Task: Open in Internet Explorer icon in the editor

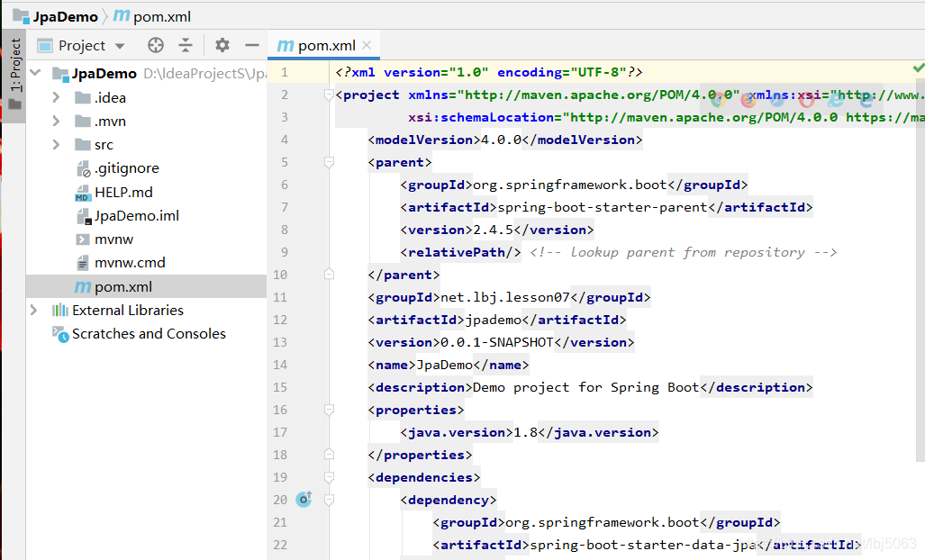Action: click(836, 100)
